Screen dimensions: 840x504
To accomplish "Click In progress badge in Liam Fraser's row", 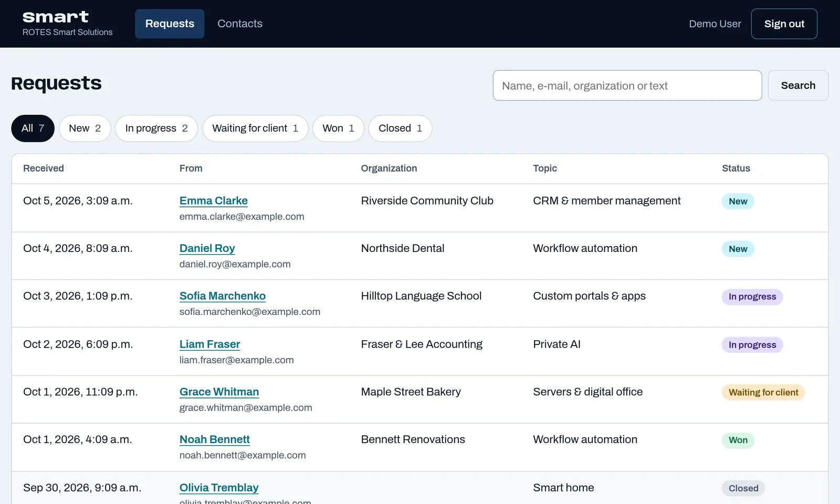I will (752, 345).
